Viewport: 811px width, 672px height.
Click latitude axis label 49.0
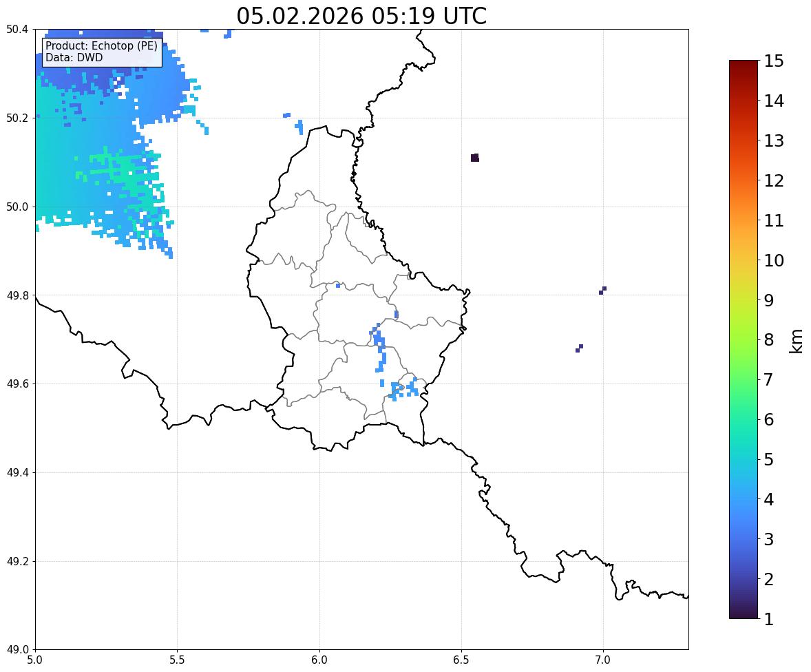17,650
